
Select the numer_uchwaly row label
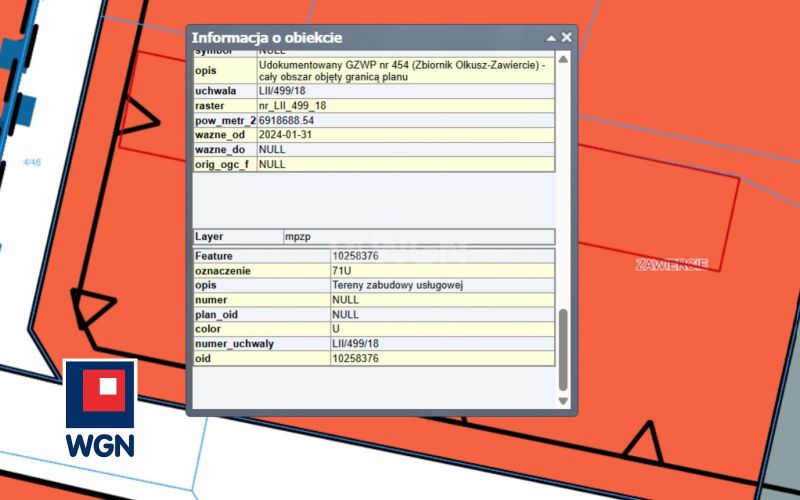pos(234,344)
